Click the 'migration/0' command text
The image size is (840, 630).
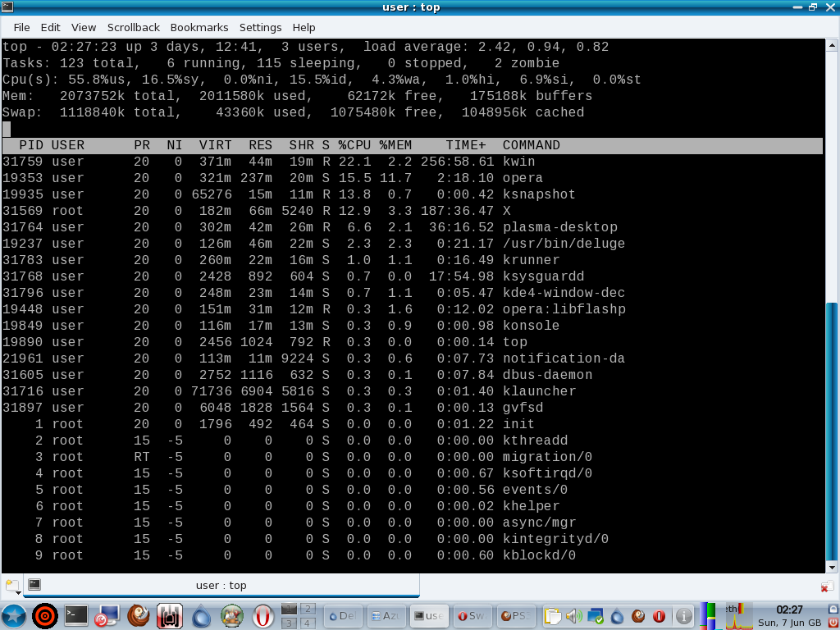point(547,457)
